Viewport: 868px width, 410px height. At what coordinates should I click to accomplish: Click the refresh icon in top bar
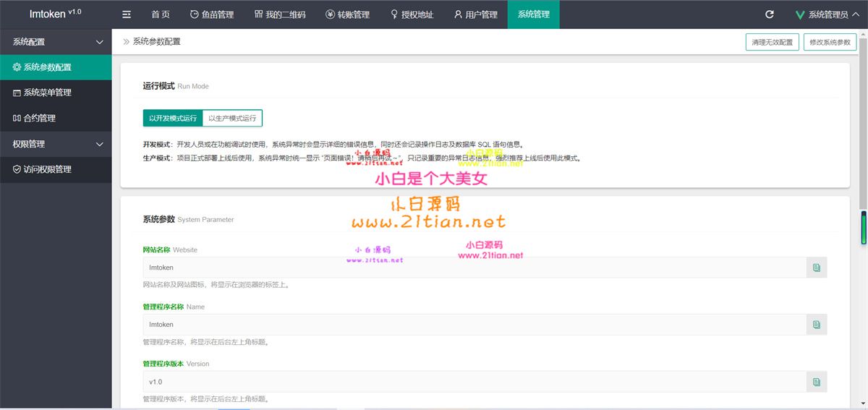[x=770, y=14]
